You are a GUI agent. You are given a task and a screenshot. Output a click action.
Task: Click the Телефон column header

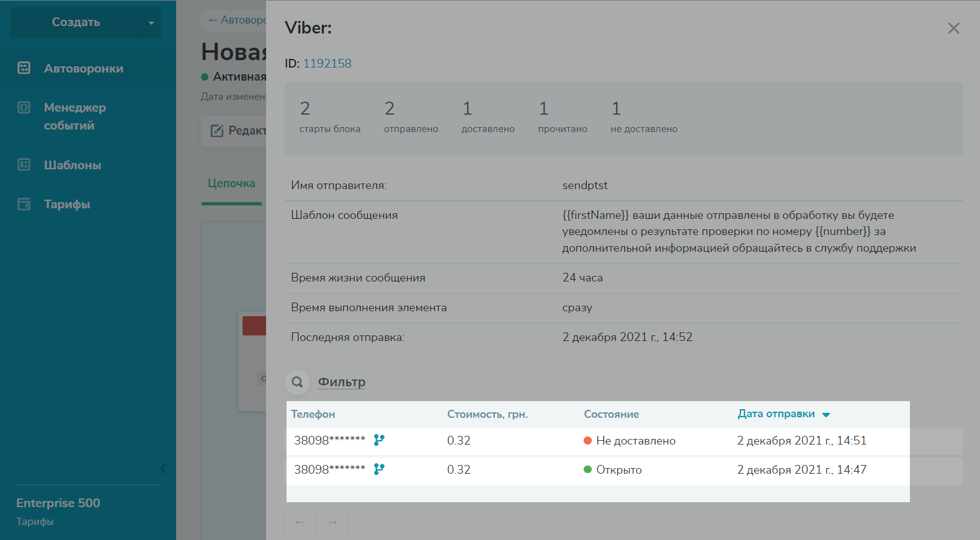click(x=313, y=414)
